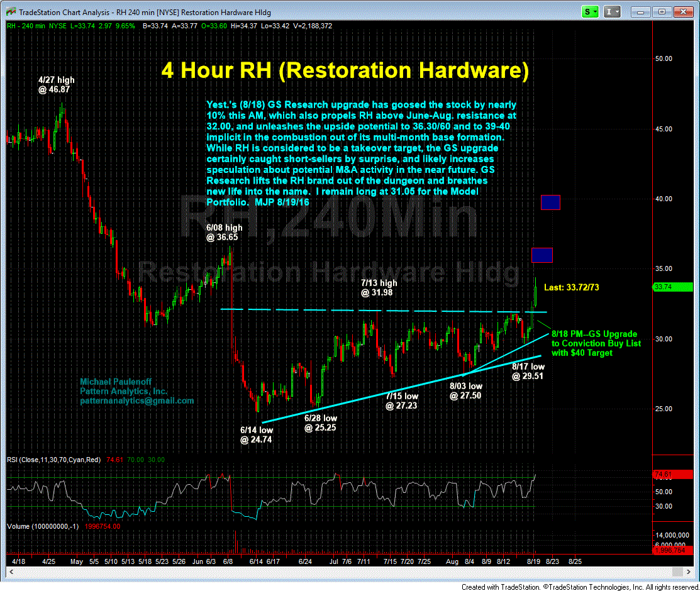Click the 45.00 price axis label
This screenshot has width=700, height=591.
[664, 129]
